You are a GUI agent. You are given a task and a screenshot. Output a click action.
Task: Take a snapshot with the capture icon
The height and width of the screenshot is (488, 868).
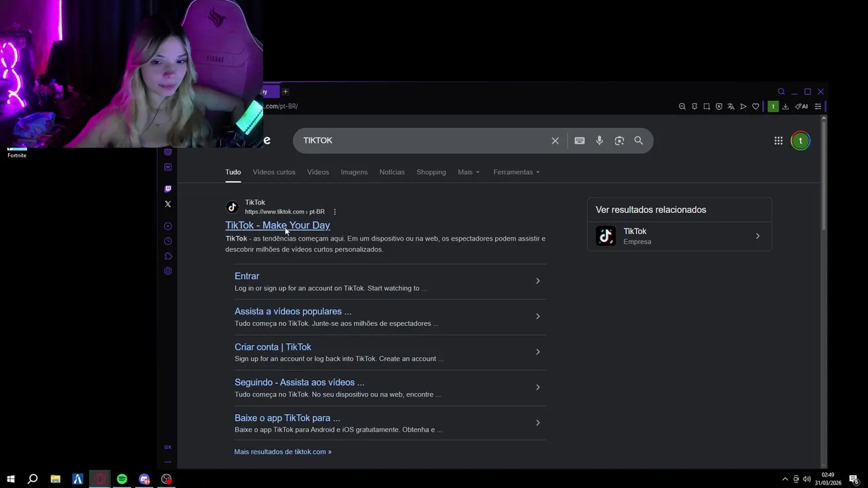click(x=707, y=106)
